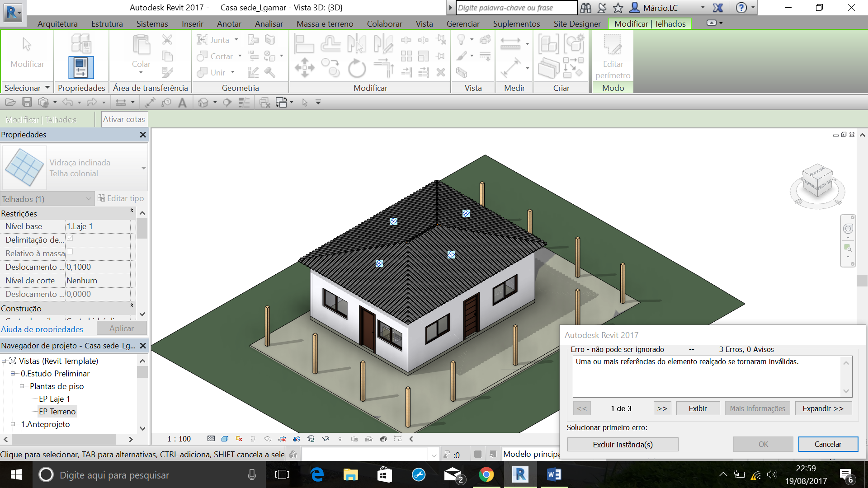Switch to the Anotar tab

point(229,24)
